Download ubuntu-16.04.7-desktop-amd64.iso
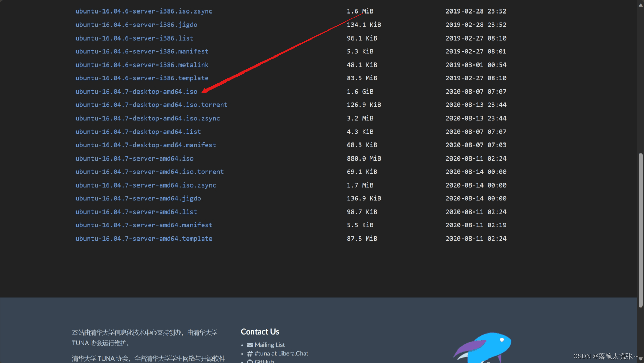This screenshot has height=363, width=644. coord(136,92)
